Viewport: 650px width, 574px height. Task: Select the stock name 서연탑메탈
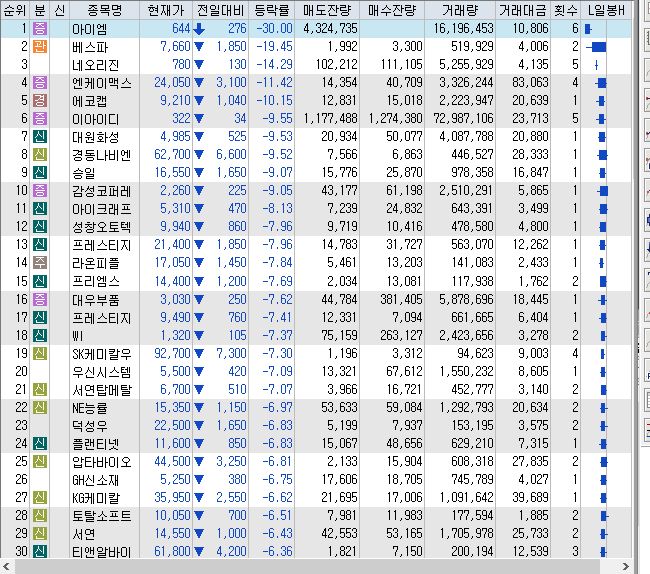(102, 390)
